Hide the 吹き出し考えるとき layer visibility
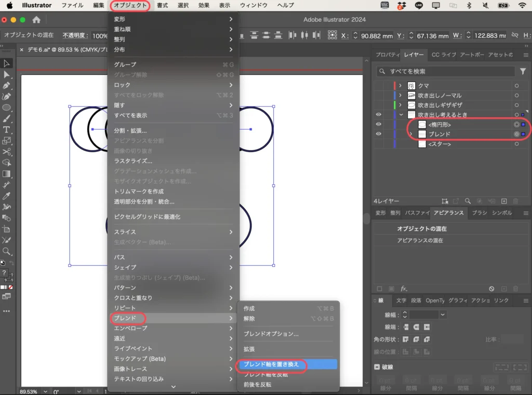Viewport: 532px width, 395px height. point(378,115)
